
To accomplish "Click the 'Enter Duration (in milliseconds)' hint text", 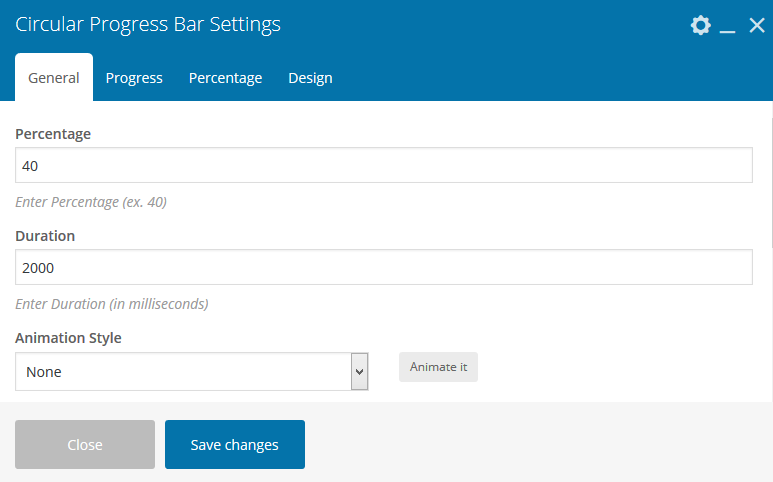I will [112, 304].
